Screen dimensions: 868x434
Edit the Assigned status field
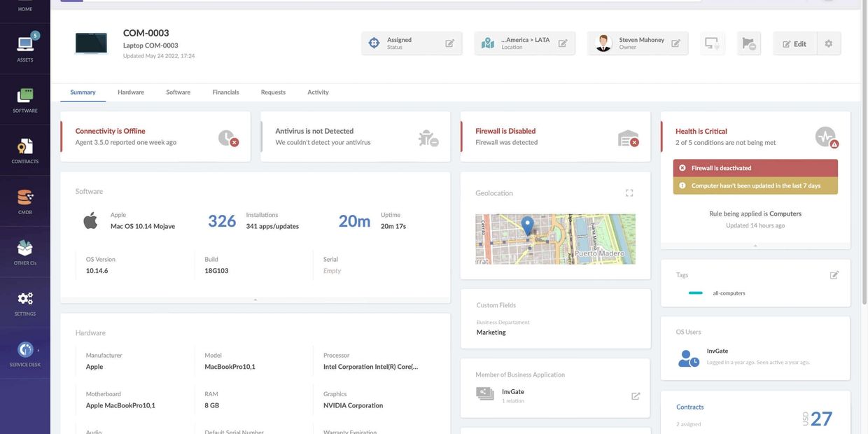pos(450,43)
